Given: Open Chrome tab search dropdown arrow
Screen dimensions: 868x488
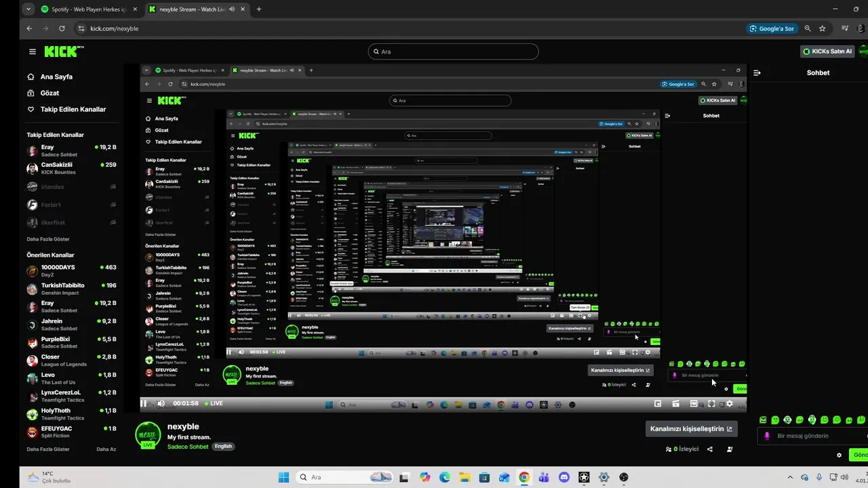Looking at the screenshot, I should point(28,9).
